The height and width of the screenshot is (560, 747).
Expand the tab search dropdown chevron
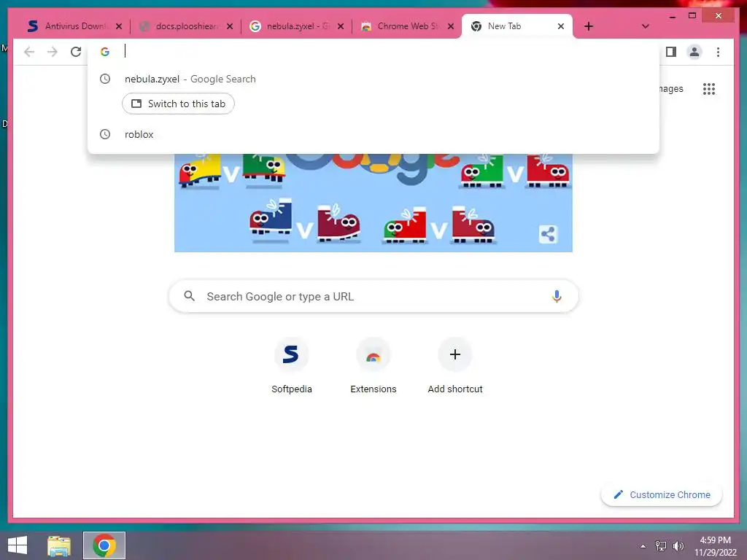[645, 26]
